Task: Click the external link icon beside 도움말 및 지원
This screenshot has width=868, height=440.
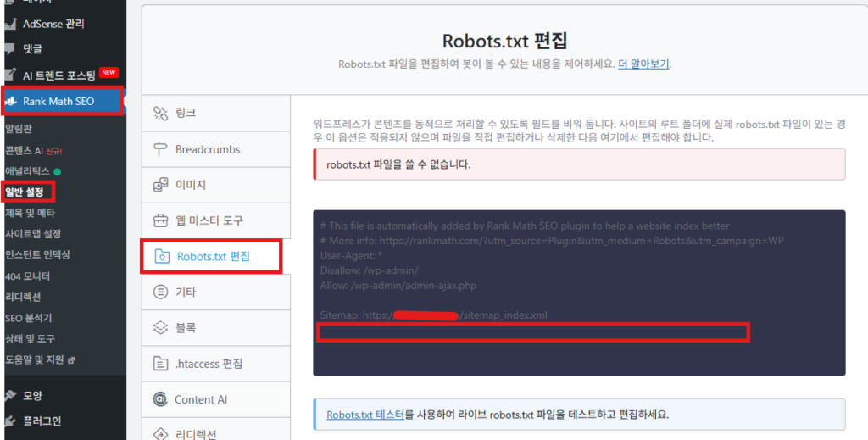Action: [71, 360]
